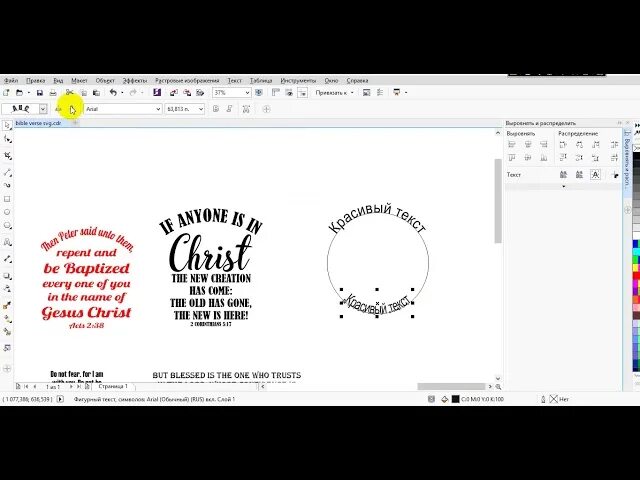Toggle the Bold text button

(216, 109)
